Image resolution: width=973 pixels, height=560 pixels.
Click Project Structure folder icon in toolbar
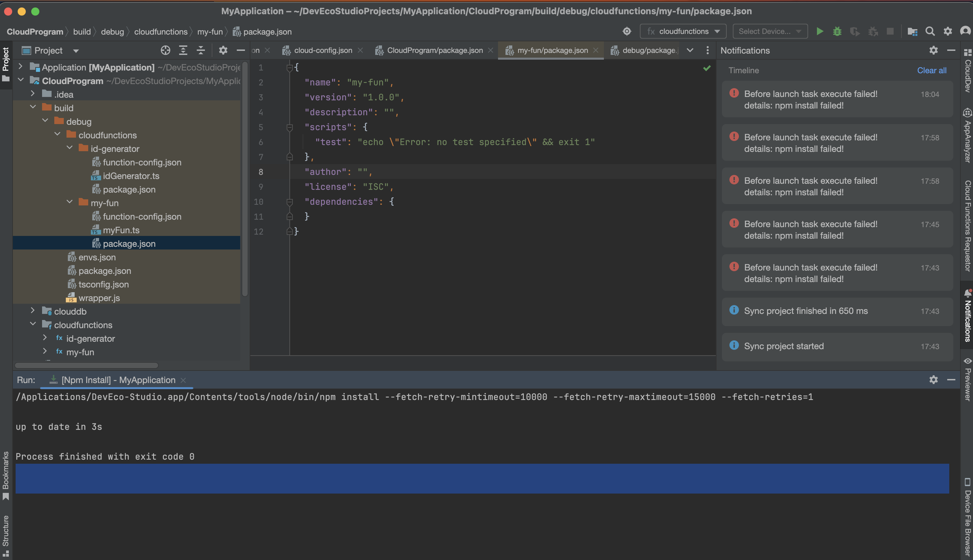912,31
